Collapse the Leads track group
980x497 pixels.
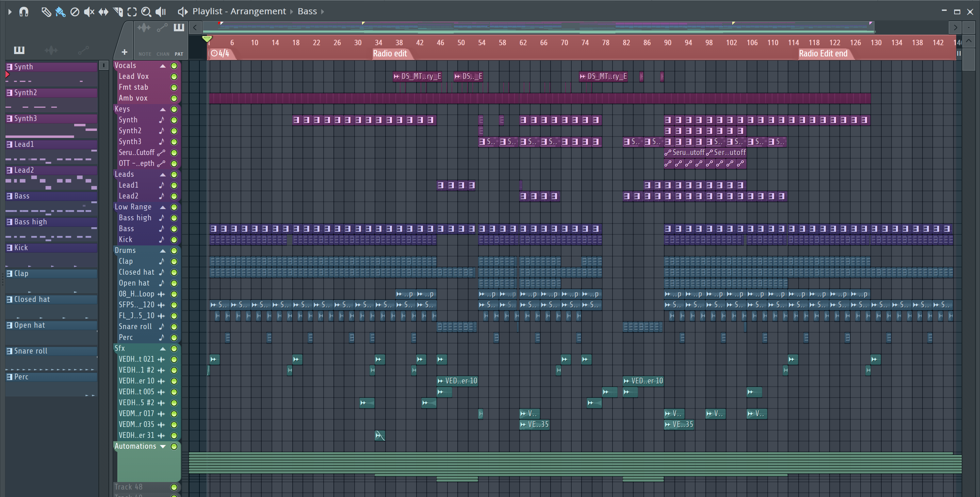[x=163, y=175]
